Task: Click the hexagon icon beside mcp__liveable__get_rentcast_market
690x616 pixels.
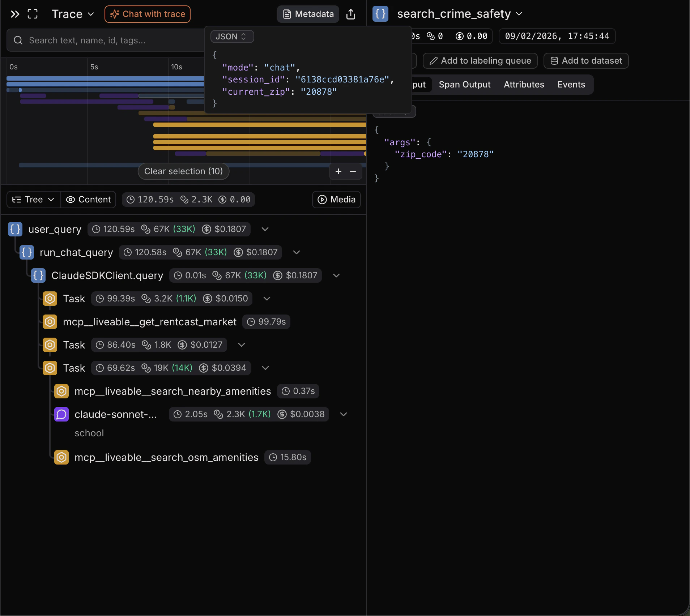Action: [x=50, y=322]
